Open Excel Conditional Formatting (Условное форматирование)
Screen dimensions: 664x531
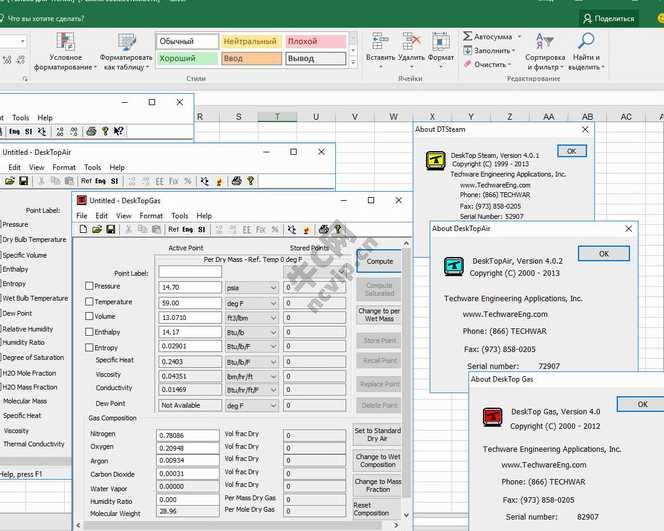click(65, 51)
